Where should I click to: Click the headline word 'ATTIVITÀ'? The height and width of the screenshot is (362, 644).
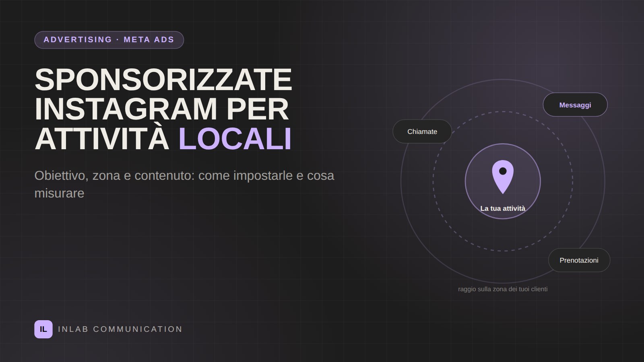(x=102, y=137)
